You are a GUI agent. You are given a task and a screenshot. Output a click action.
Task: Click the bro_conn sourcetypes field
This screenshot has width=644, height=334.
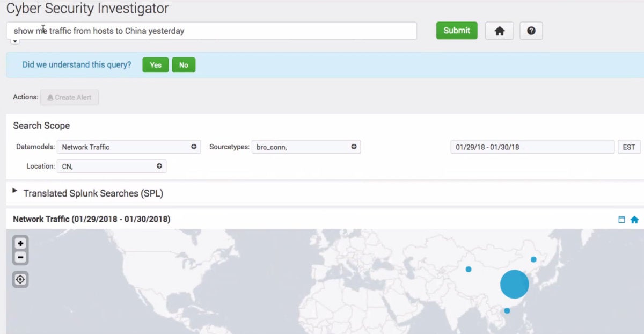[305, 147]
